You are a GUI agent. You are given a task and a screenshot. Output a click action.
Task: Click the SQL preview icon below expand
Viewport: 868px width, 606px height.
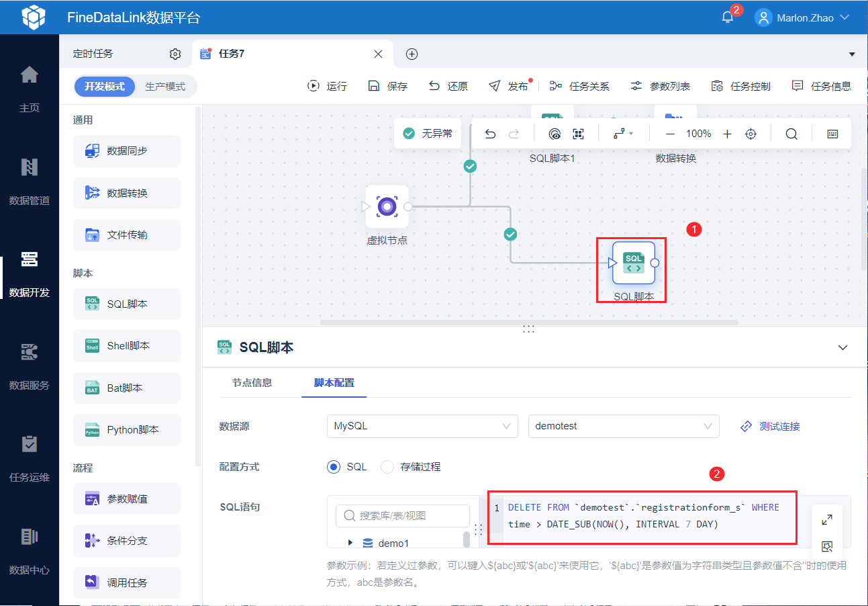click(x=827, y=546)
